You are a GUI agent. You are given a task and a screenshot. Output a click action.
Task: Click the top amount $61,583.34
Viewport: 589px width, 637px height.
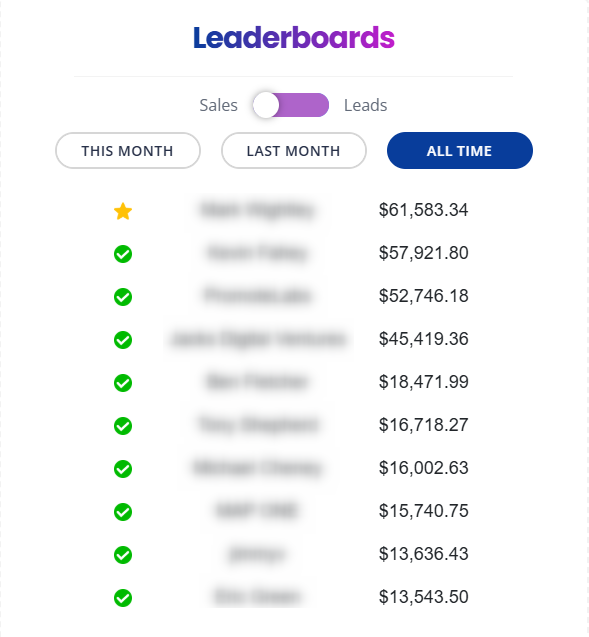point(424,210)
